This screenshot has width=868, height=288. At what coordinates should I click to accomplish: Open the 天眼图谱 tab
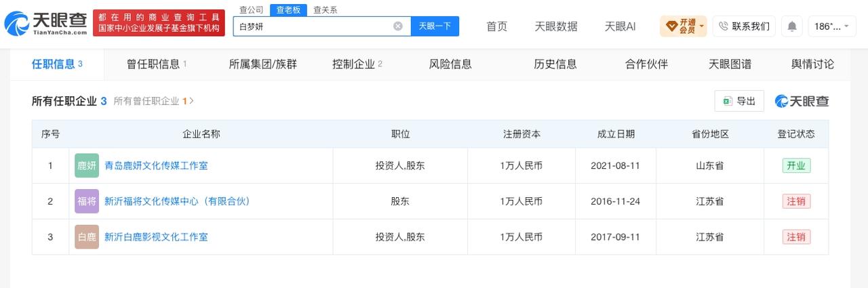point(730,64)
